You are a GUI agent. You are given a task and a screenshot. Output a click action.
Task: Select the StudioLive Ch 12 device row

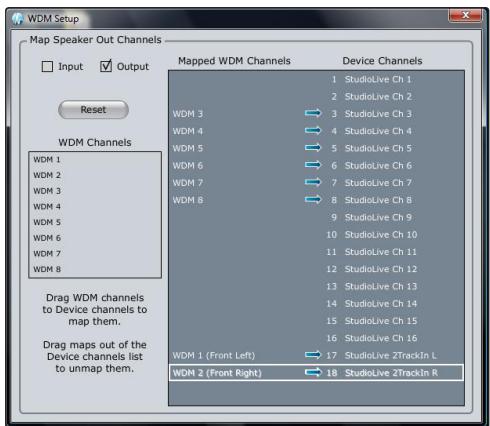pos(316,269)
